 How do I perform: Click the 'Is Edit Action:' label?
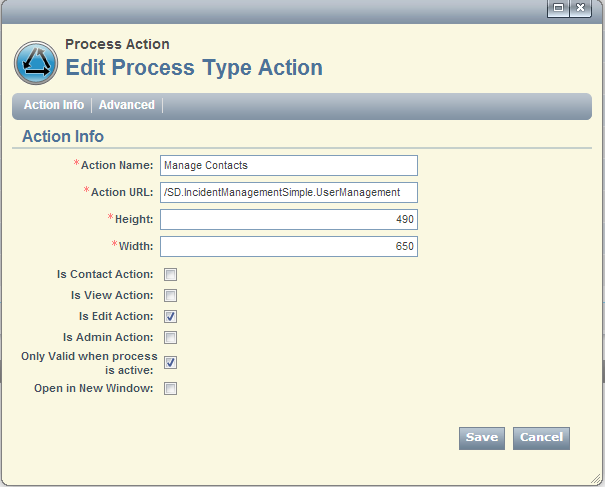[x=116, y=316]
